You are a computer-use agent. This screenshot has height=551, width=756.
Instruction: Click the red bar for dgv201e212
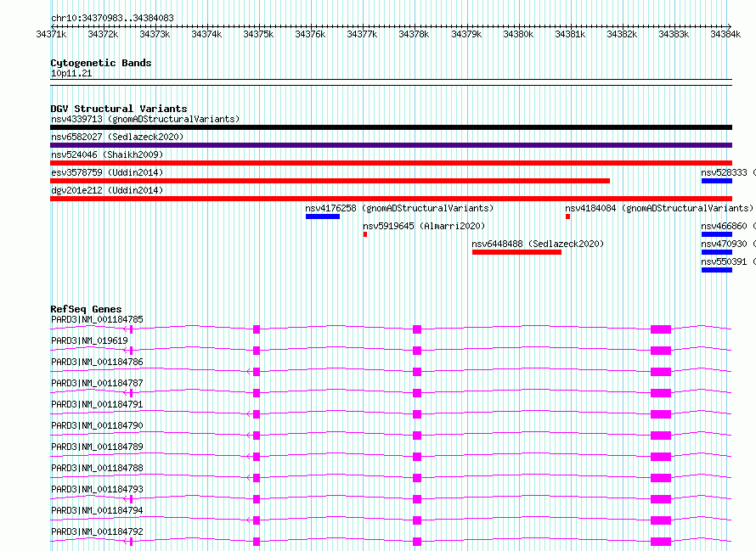click(x=391, y=199)
